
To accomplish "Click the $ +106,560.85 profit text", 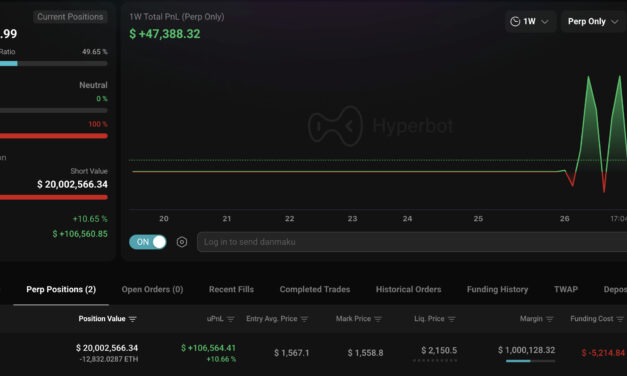I will tap(80, 234).
